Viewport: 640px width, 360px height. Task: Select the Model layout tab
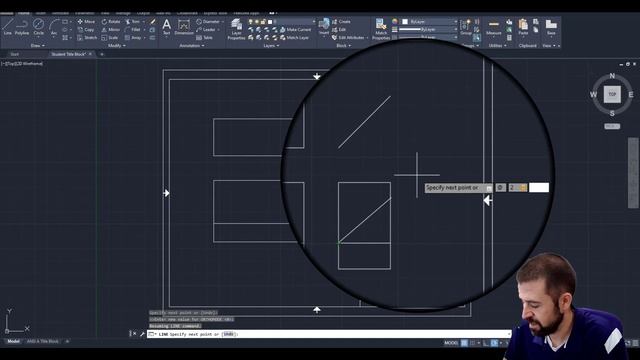coord(13,341)
